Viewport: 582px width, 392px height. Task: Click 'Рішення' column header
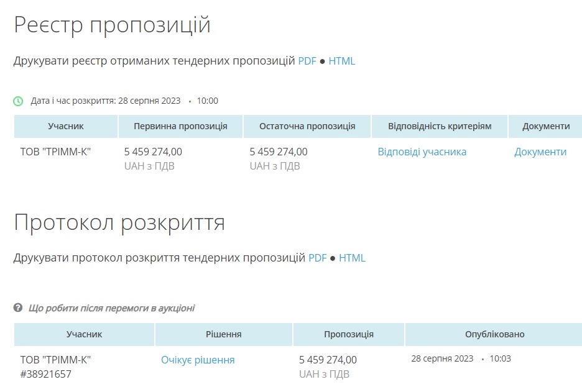click(223, 334)
